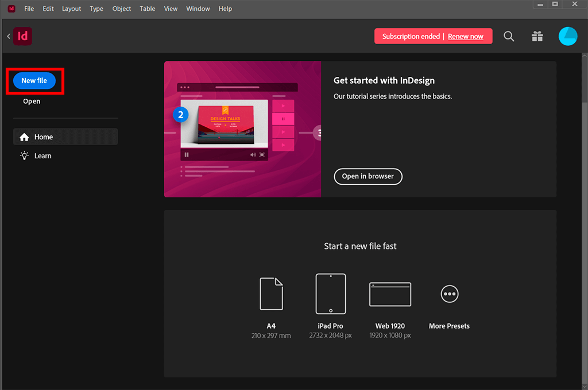
Task: Open the Type menu
Action: click(96, 9)
